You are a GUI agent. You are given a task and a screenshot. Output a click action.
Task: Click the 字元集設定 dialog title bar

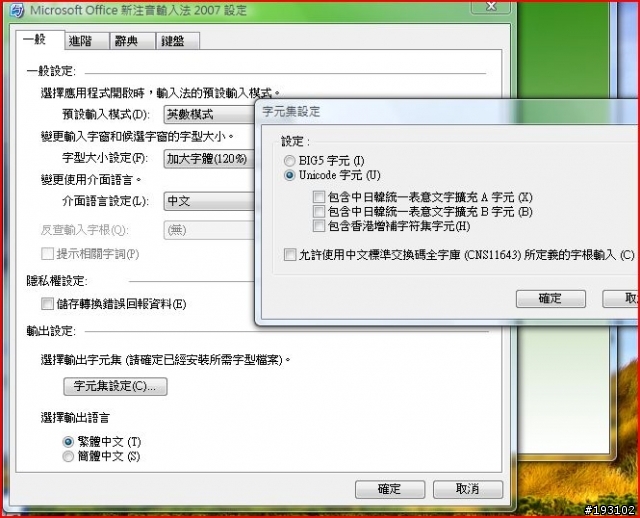pos(447,112)
